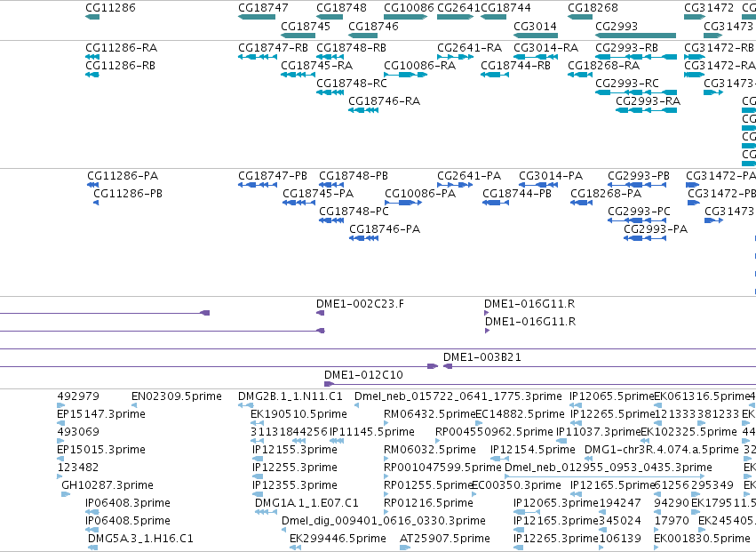Open the DMG5A.3_1.H16.C1 EST label

140,539
